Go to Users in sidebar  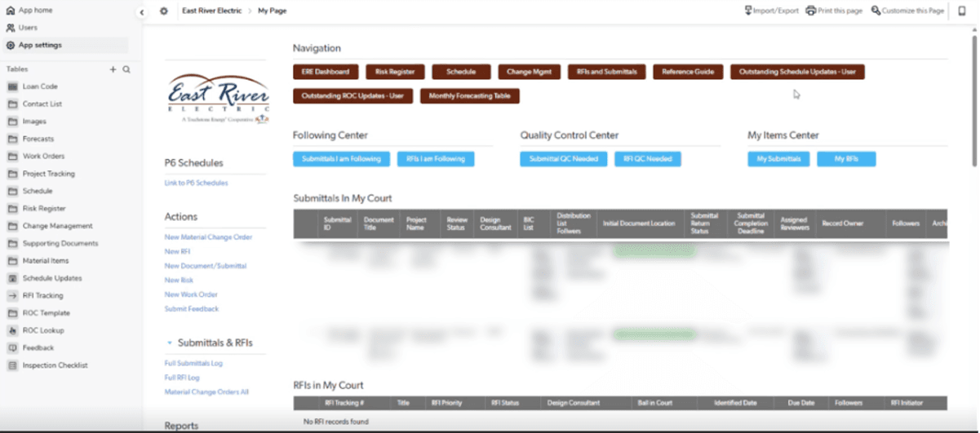[27, 28]
